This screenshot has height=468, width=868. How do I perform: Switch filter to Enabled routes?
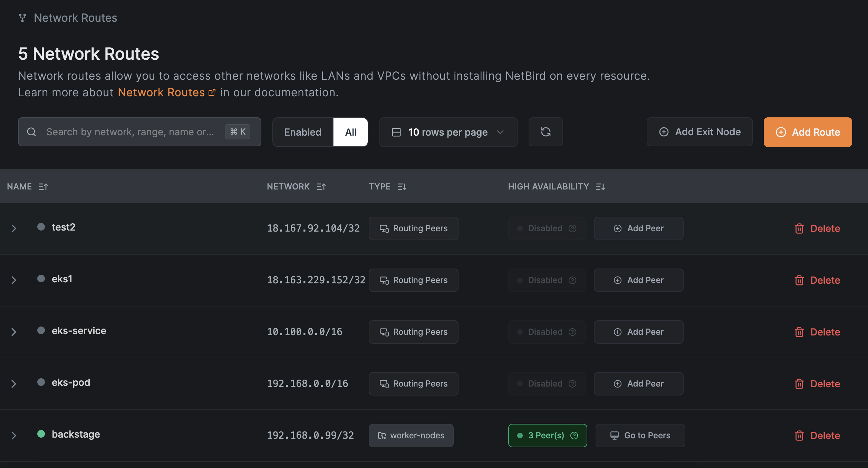pyautogui.click(x=303, y=132)
